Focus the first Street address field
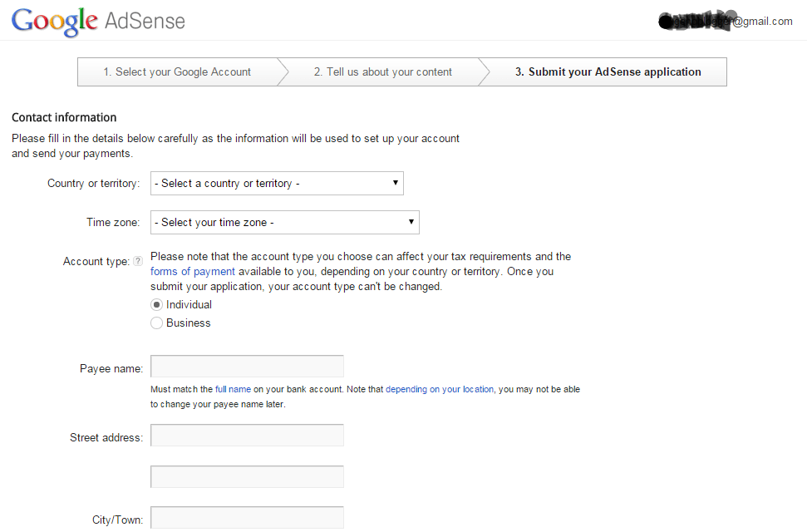Image resolution: width=807 pixels, height=532 pixels. click(247, 436)
